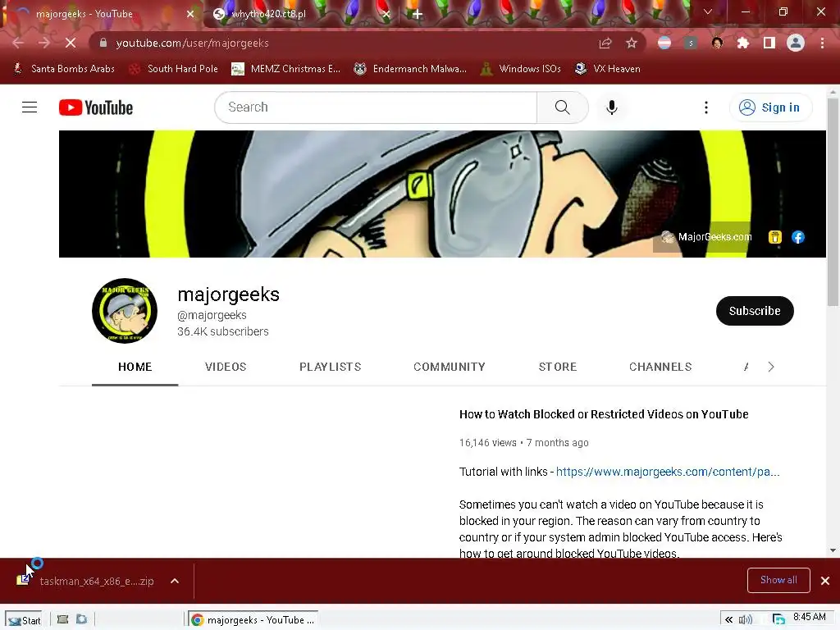Start voice search with microphone icon

pyautogui.click(x=611, y=107)
